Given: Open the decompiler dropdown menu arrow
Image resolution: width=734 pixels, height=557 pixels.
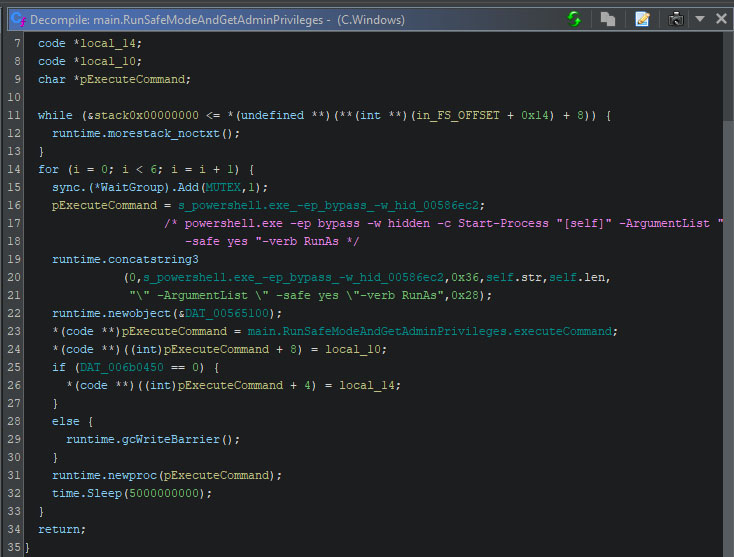Looking at the screenshot, I should click(700, 19).
